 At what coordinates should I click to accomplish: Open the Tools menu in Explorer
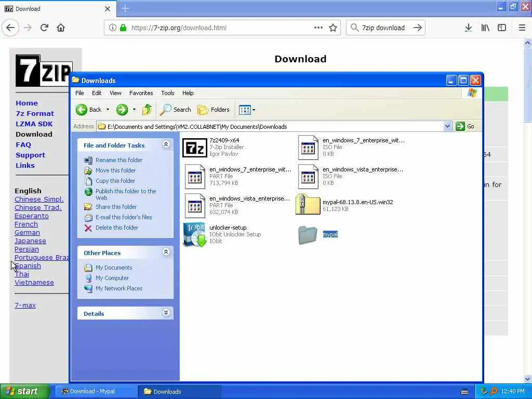pyautogui.click(x=168, y=93)
